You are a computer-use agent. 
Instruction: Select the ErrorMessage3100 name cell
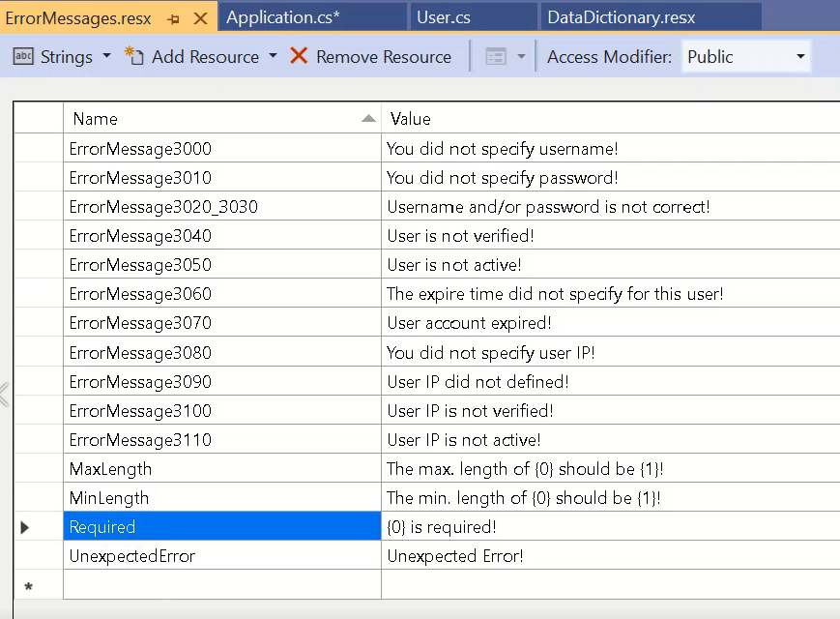(x=221, y=410)
